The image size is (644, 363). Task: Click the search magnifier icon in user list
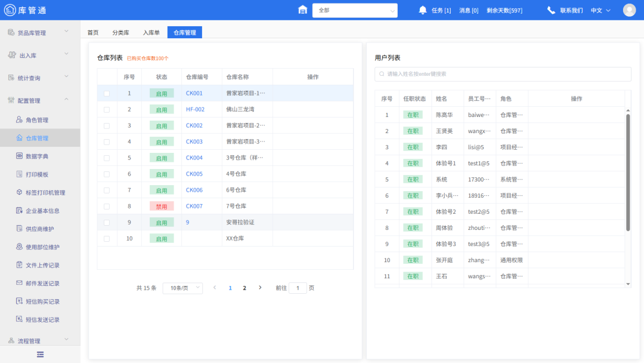tap(382, 74)
